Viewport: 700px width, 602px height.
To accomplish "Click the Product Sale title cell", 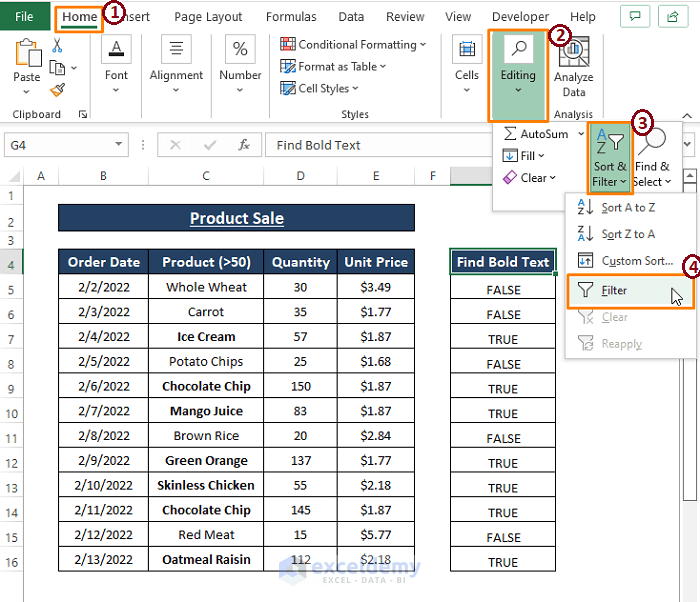I will [x=237, y=218].
